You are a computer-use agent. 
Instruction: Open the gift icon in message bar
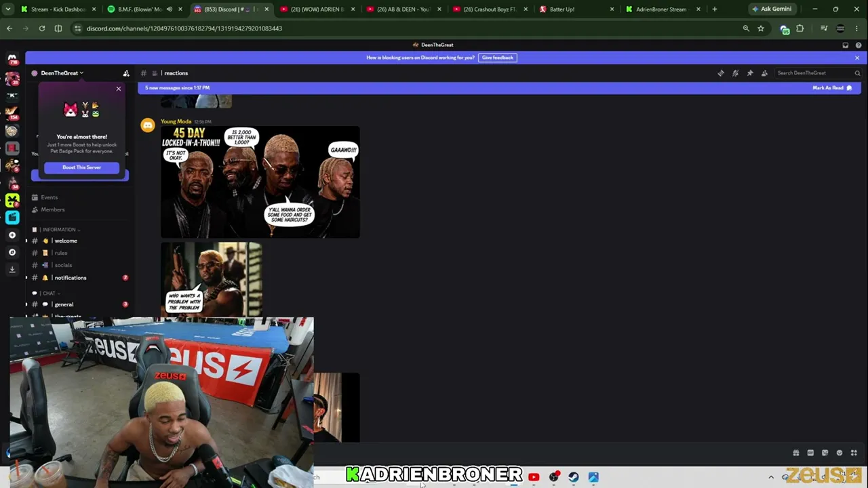click(x=796, y=453)
